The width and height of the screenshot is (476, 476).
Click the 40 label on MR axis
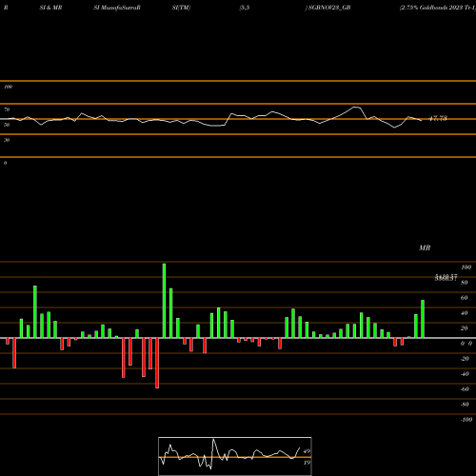465,313
